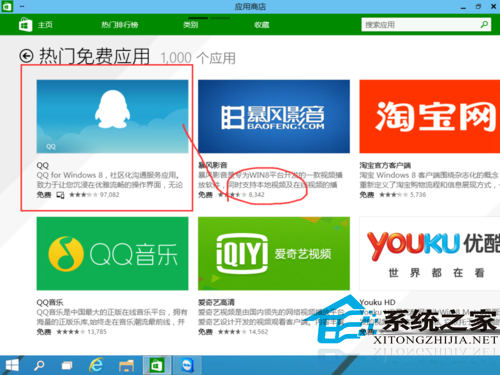Minimize the 应用商店 window
This screenshot has width=500, height=375.
coord(463,7)
